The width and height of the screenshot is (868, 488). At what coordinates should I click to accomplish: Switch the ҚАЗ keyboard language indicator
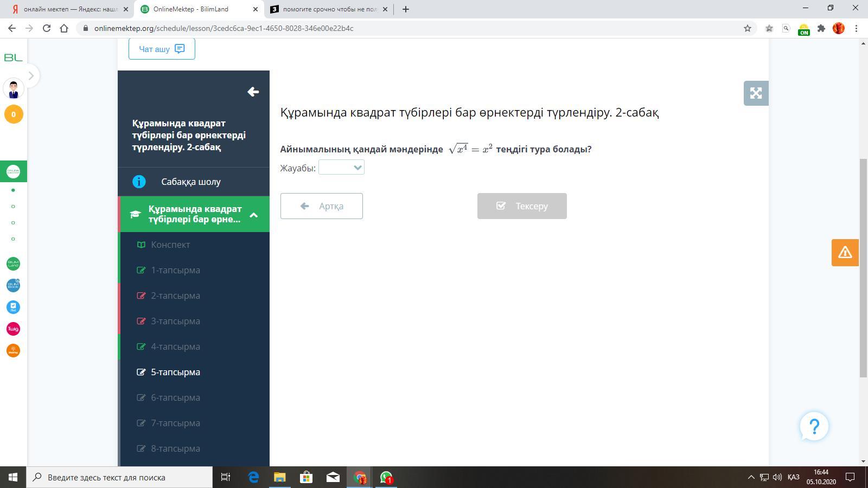pos(793,477)
